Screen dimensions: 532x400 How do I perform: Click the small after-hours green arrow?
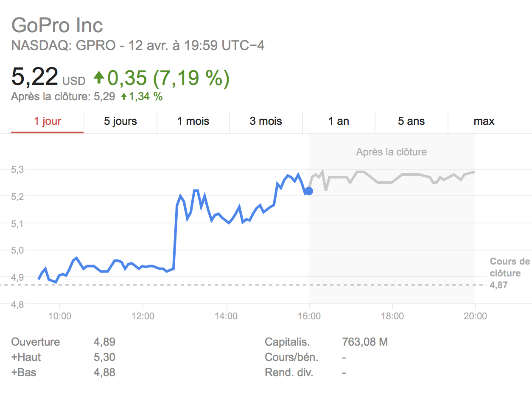pos(124,96)
